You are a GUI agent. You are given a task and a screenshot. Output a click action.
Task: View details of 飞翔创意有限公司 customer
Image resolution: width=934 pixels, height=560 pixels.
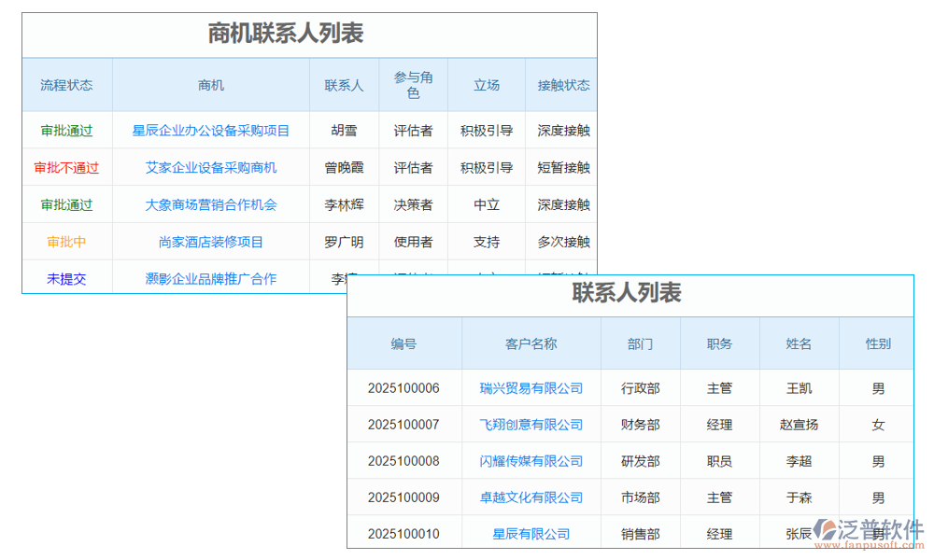530,425
